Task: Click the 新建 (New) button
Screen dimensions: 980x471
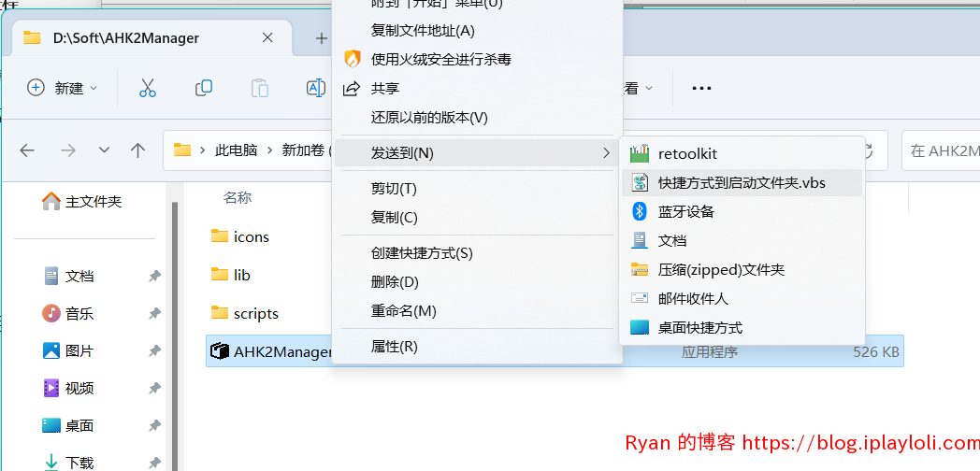Action: click(x=63, y=88)
